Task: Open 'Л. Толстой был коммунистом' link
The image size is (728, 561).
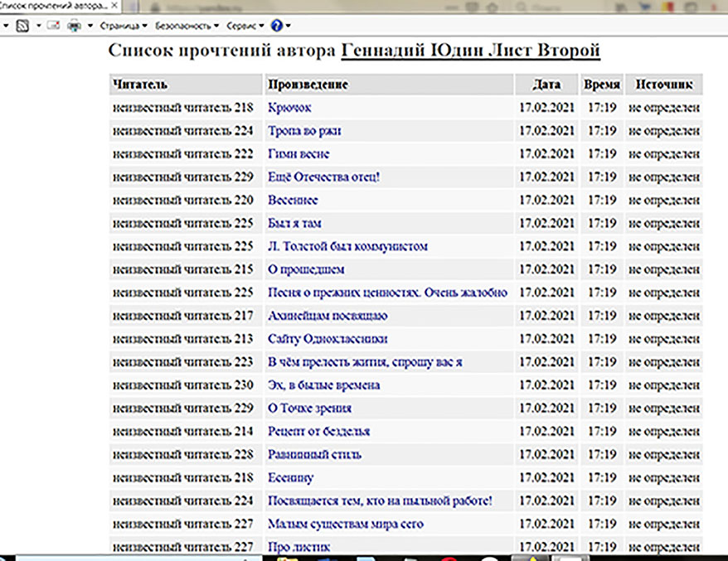Action: [347, 246]
